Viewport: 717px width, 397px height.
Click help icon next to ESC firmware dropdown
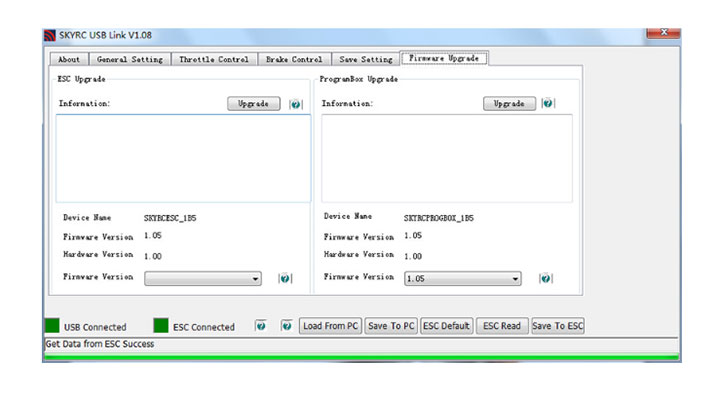click(285, 278)
